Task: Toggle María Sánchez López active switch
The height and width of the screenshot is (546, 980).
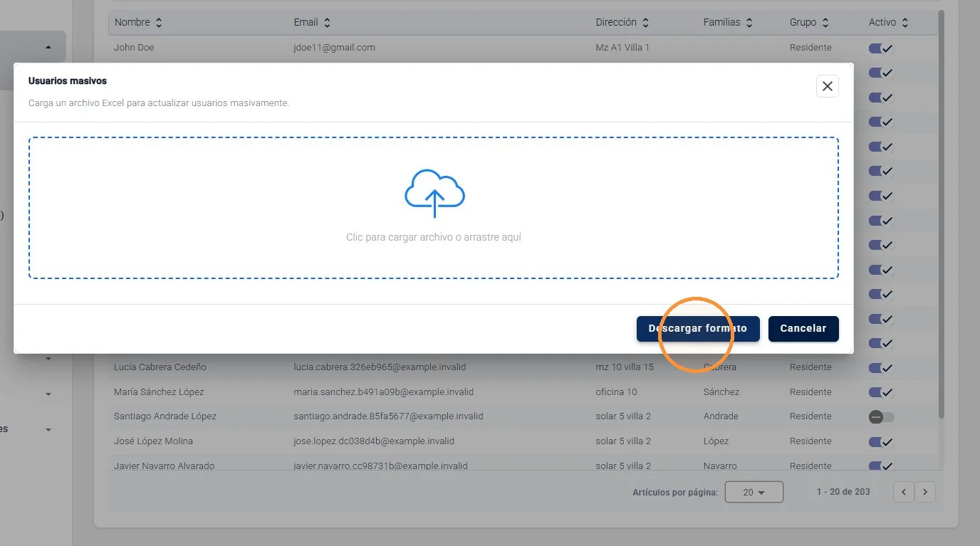Action: 881,392
